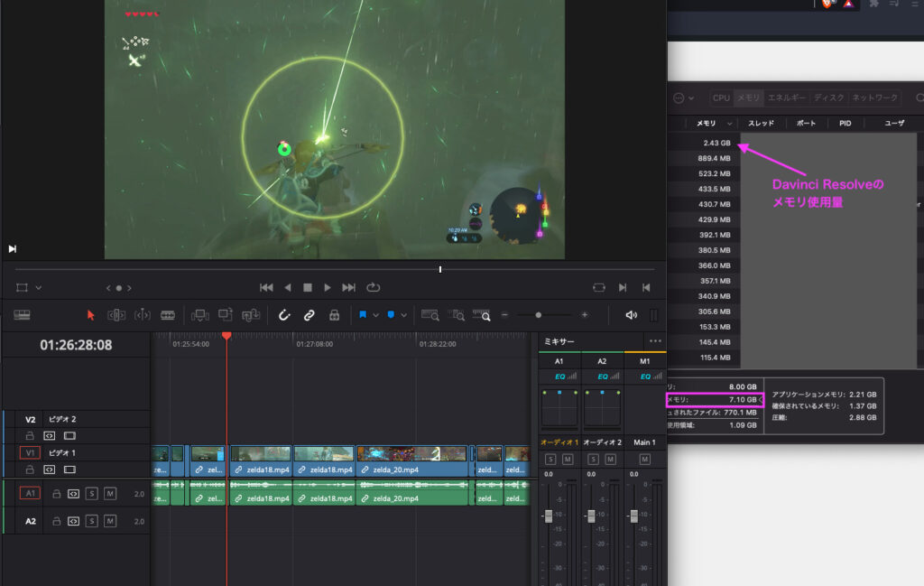The height and width of the screenshot is (586, 924).
Task: Select the zelda_20.mp4 video clip
Action: tap(412, 461)
